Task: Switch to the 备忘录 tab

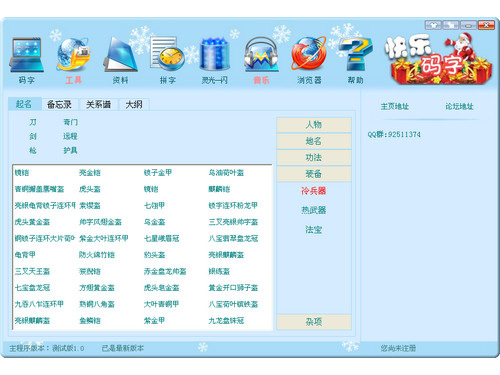Action: click(x=59, y=104)
